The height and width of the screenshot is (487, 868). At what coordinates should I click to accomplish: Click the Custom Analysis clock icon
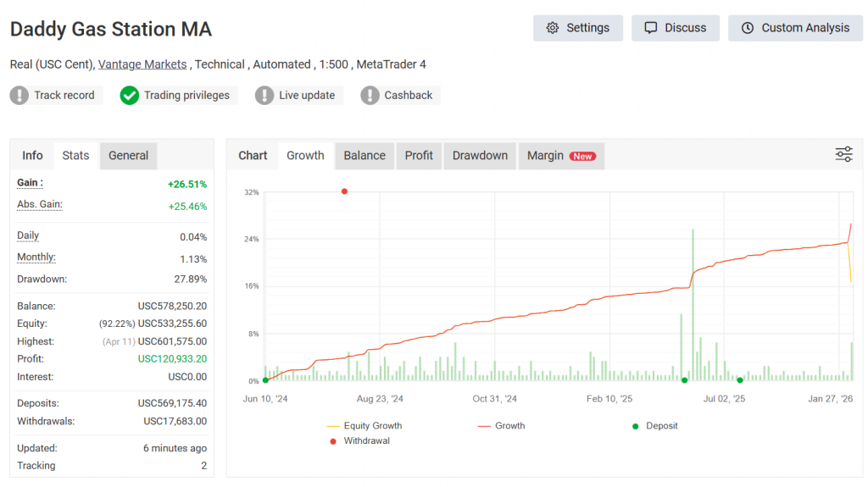pos(748,28)
